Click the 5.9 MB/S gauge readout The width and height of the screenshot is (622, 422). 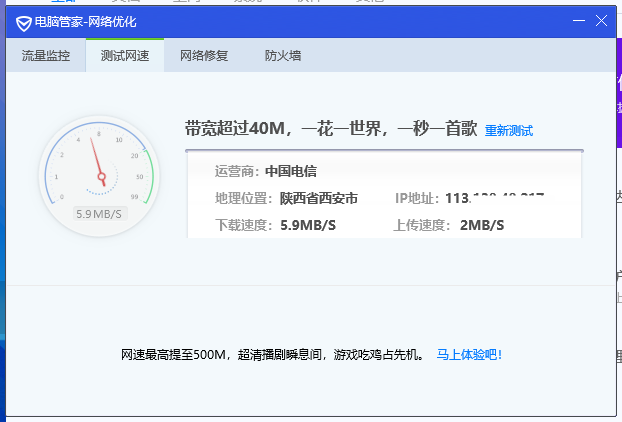(99, 214)
